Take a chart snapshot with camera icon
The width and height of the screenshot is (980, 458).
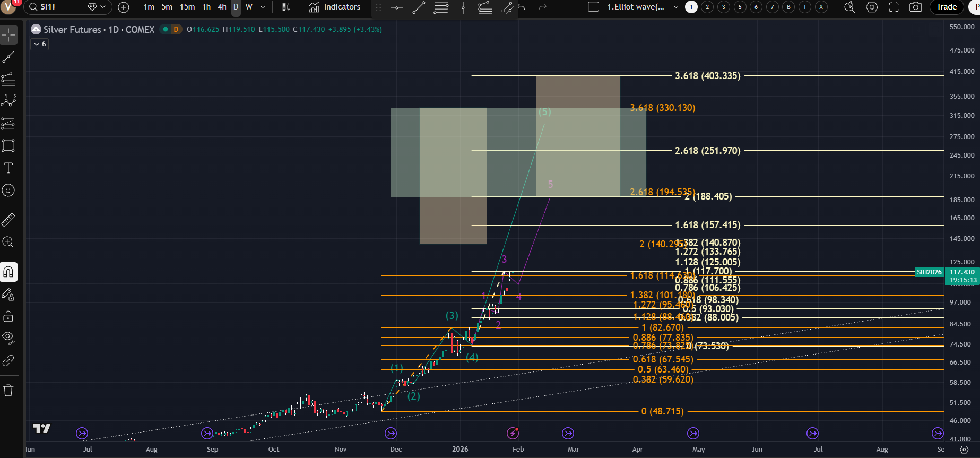point(915,7)
